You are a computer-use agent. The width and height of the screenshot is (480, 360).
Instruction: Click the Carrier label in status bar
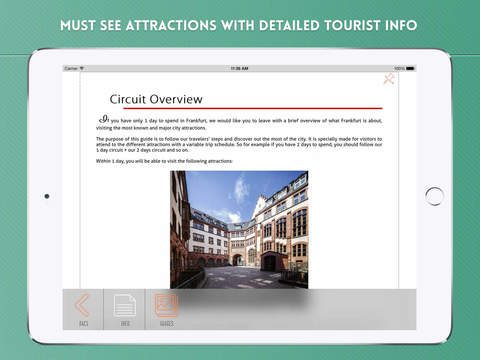pos(71,68)
